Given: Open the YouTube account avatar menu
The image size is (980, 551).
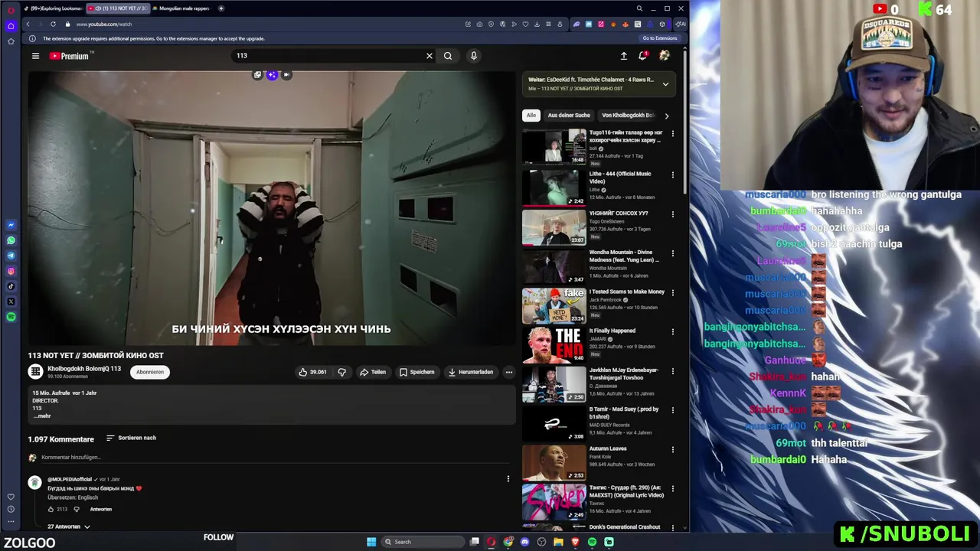Looking at the screenshot, I should (x=665, y=56).
